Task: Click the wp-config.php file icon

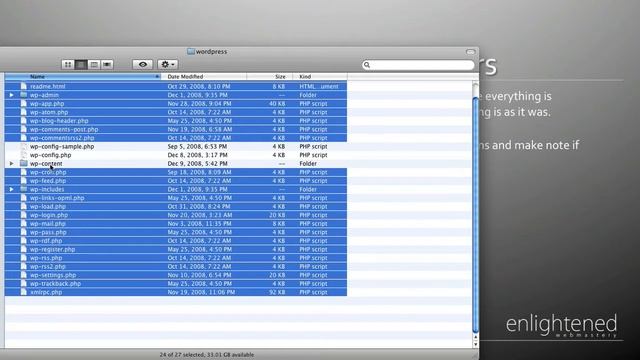Action: pyautogui.click(x=24, y=155)
